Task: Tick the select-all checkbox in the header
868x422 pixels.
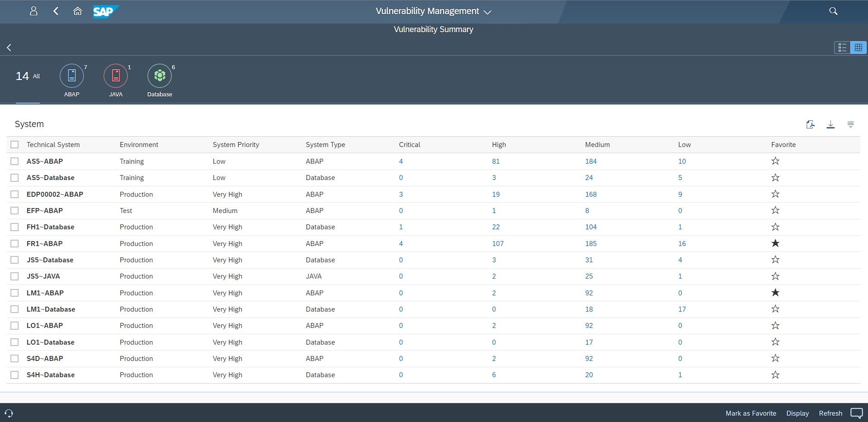Action: coord(14,144)
